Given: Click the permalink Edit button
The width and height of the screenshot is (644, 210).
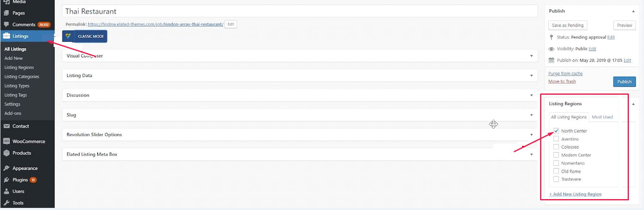Looking at the screenshot, I should 231,24.
